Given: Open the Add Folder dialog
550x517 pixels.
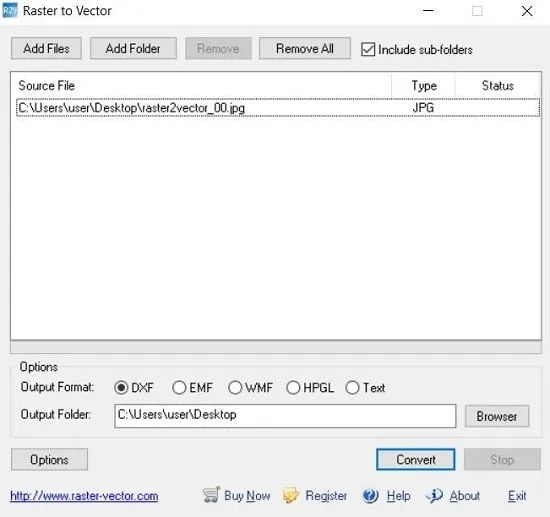Looking at the screenshot, I should 133,48.
